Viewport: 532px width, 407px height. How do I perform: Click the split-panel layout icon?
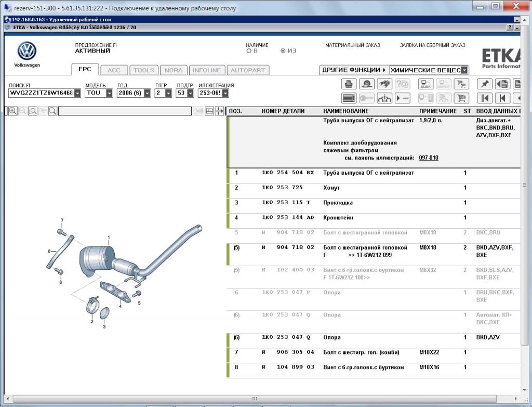209,111
